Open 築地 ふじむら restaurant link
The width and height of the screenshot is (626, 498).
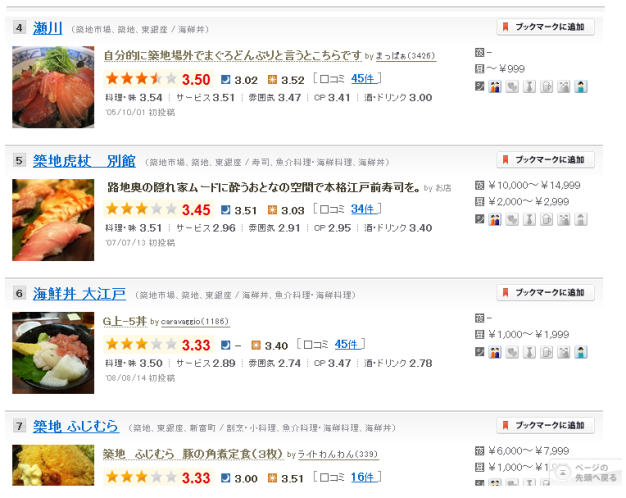point(75,427)
